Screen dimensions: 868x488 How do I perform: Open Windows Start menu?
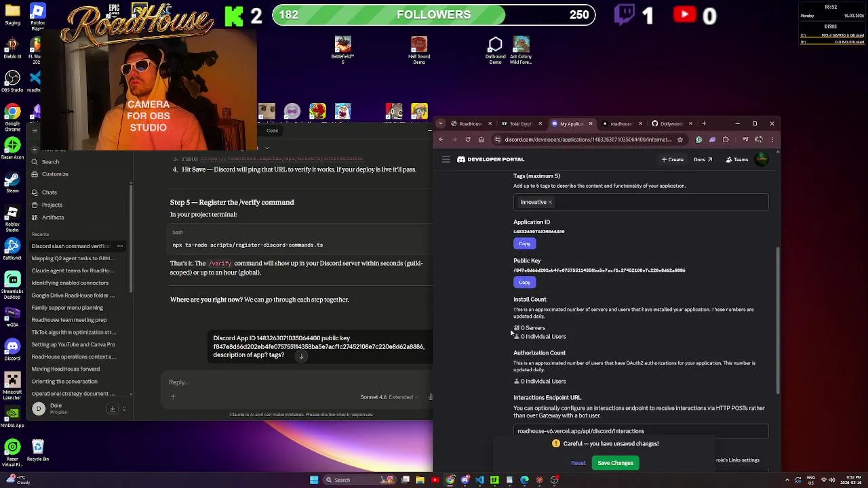click(x=314, y=480)
